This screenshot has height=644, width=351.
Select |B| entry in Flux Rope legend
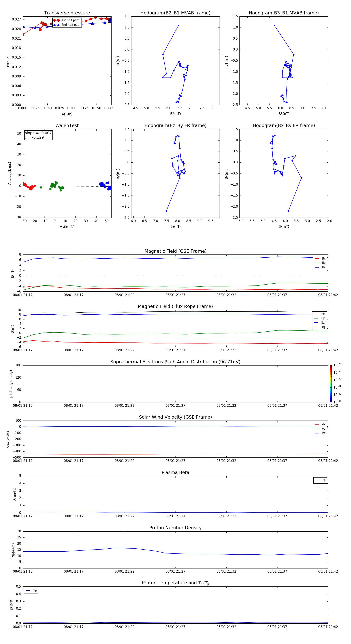click(x=320, y=327)
